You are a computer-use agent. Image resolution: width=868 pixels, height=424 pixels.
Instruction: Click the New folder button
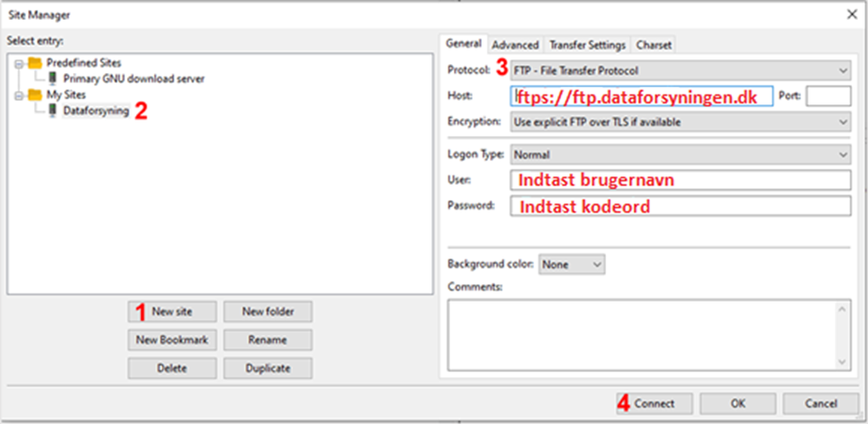[x=268, y=311]
